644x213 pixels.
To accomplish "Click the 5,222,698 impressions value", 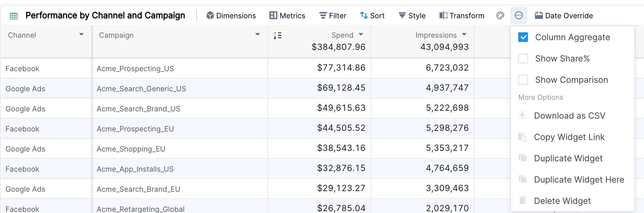I will pyautogui.click(x=447, y=108).
